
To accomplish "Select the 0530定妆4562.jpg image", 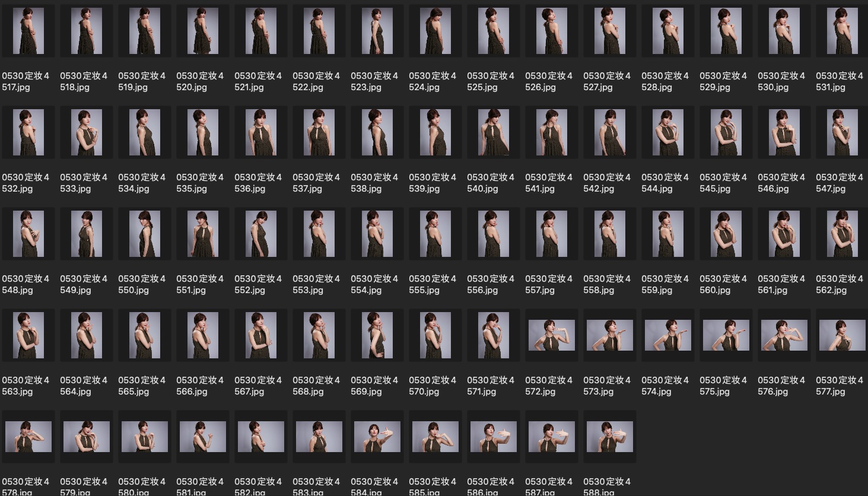I will (842, 234).
